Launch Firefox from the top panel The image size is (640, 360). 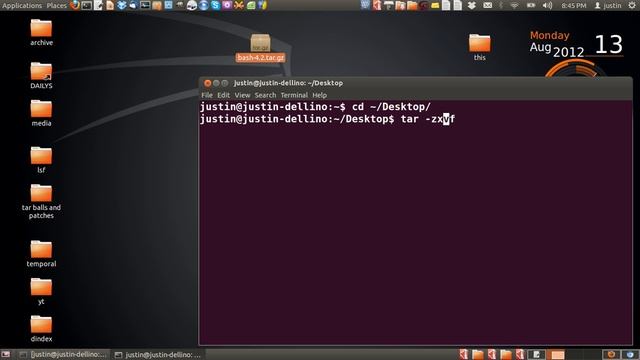75,5
